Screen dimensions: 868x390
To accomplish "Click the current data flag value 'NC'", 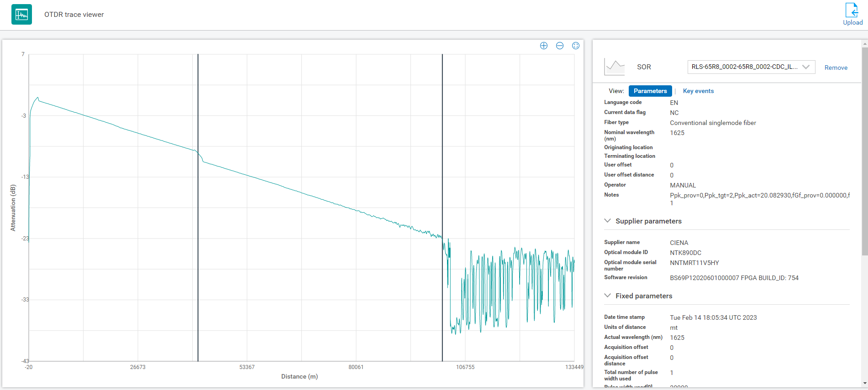I will tap(674, 113).
